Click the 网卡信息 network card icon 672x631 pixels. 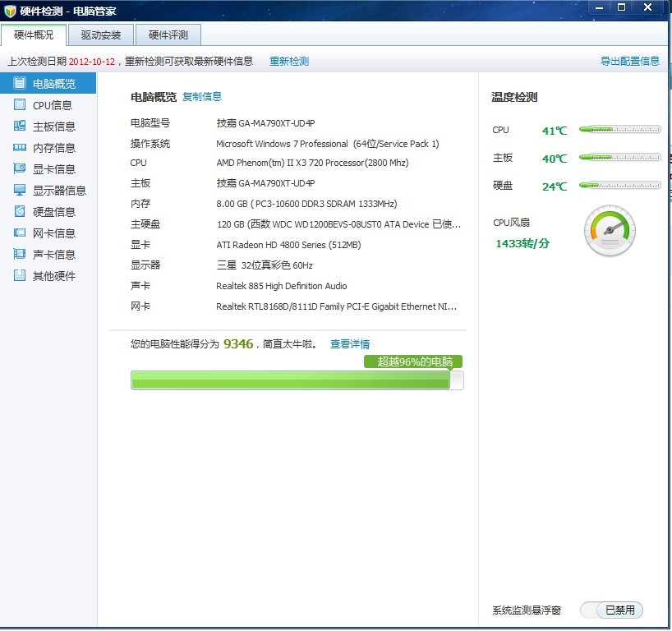[x=19, y=233]
